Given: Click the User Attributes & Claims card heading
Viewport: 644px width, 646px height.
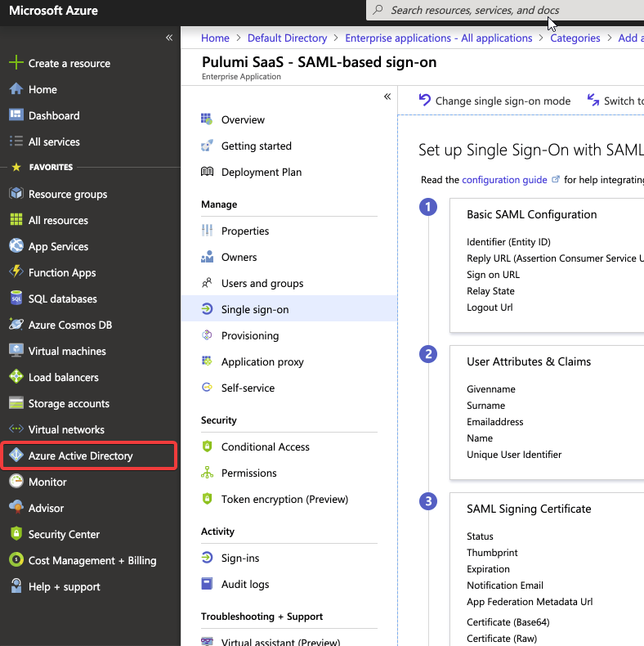Looking at the screenshot, I should (x=529, y=361).
